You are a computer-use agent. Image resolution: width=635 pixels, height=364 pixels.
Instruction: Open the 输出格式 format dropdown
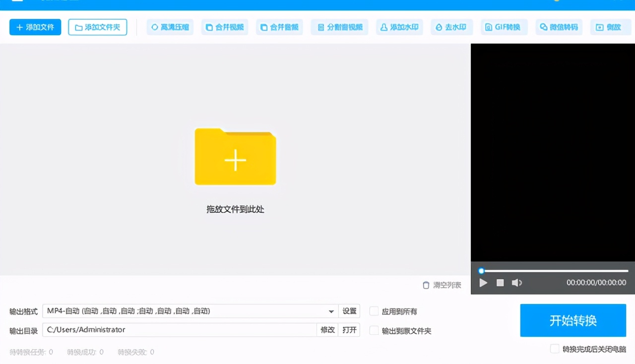point(331,311)
